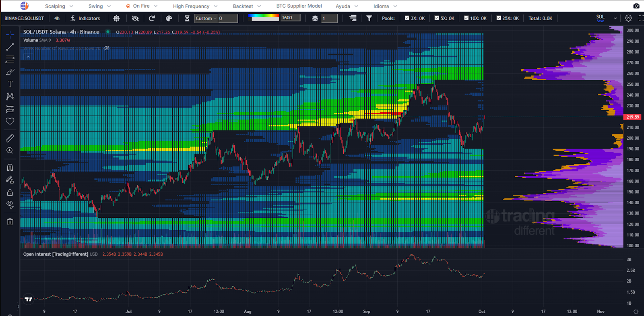
Task: Open the Fibonacci/horizontal lines tool
Action: 10,59
